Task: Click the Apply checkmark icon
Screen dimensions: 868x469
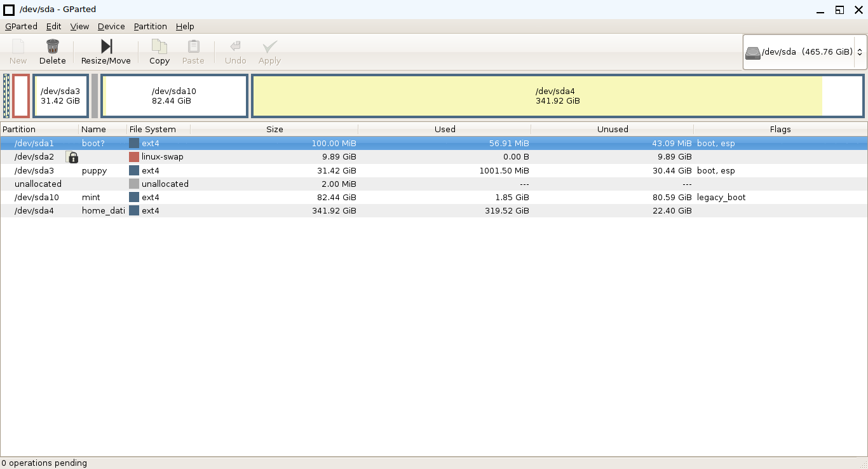Action: point(269,46)
